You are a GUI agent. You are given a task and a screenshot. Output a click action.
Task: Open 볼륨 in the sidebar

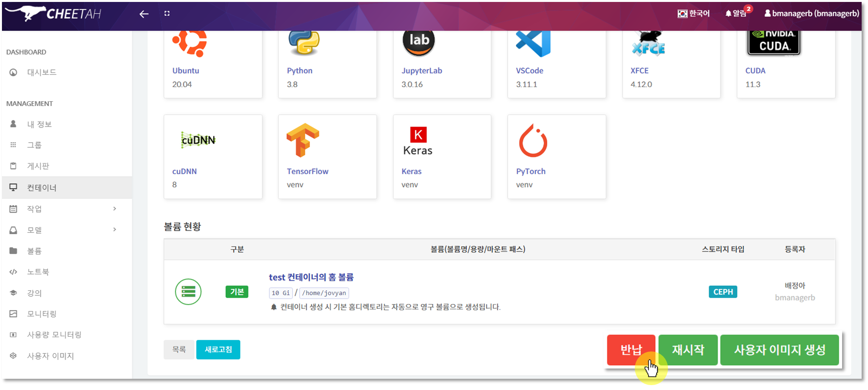pyautogui.click(x=34, y=251)
